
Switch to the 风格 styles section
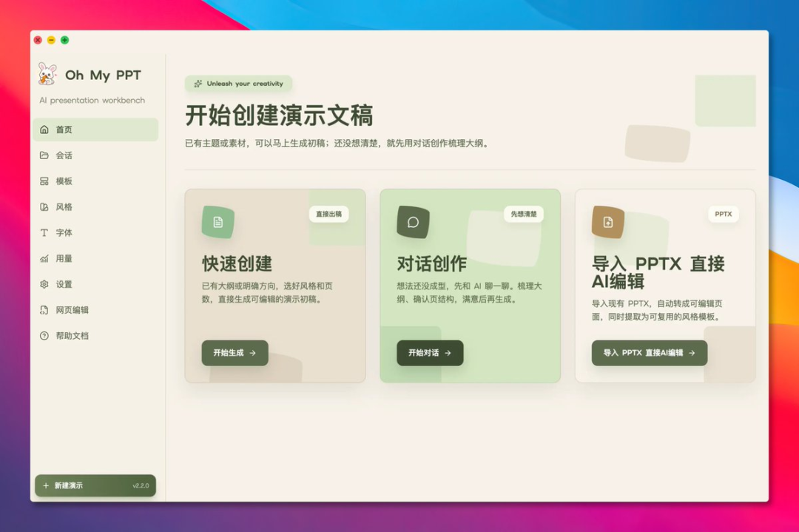click(x=95, y=207)
